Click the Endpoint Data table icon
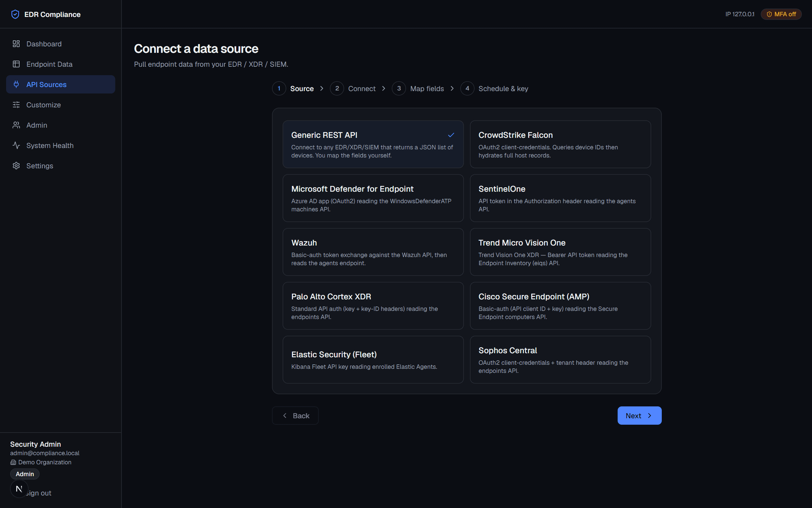Image resolution: width=812 pixels, height=508 pixels. 16,64
